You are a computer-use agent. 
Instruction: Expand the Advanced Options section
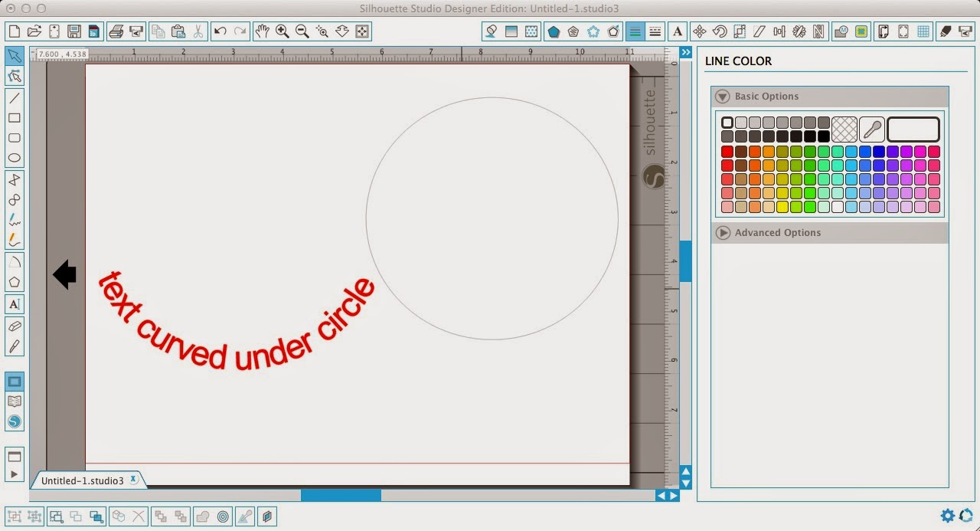(x=722, y=232)
